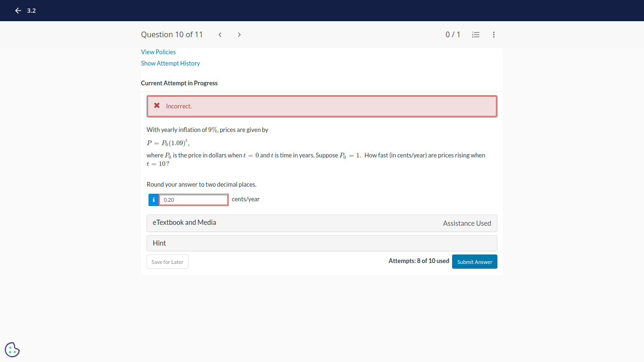Open the cookie preferences icon
The height and width of the screenshot is (362, 644).
[x=12, y=349]
